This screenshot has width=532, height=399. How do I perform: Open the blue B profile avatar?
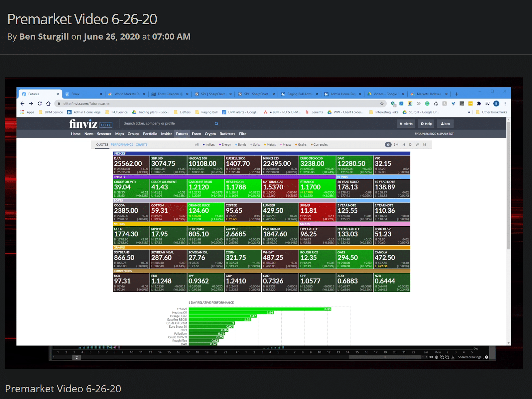[x=496, y=103]
